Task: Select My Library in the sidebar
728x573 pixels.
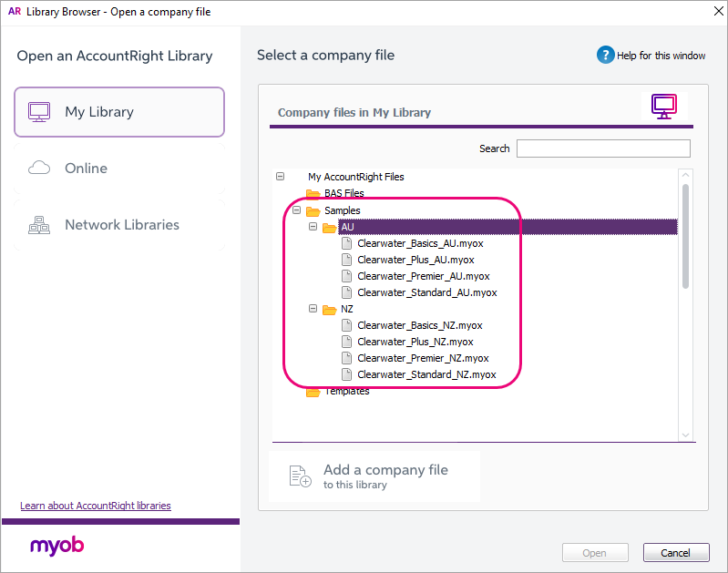Action: [x=119, y=112]
